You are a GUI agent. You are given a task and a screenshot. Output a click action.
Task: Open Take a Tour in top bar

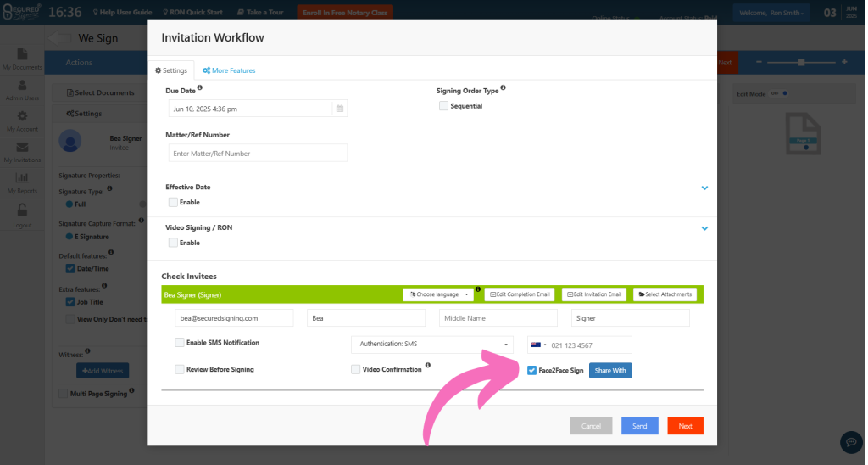[x=260, y=12]
